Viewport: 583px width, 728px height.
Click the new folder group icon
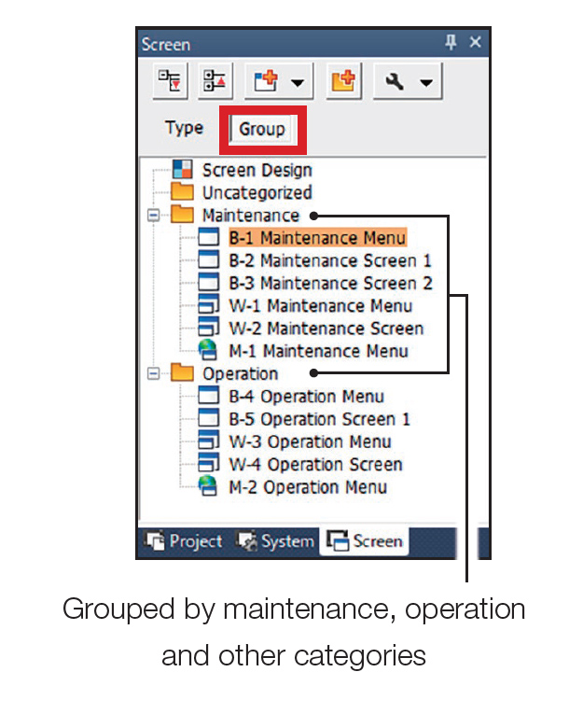click(344, 82)
